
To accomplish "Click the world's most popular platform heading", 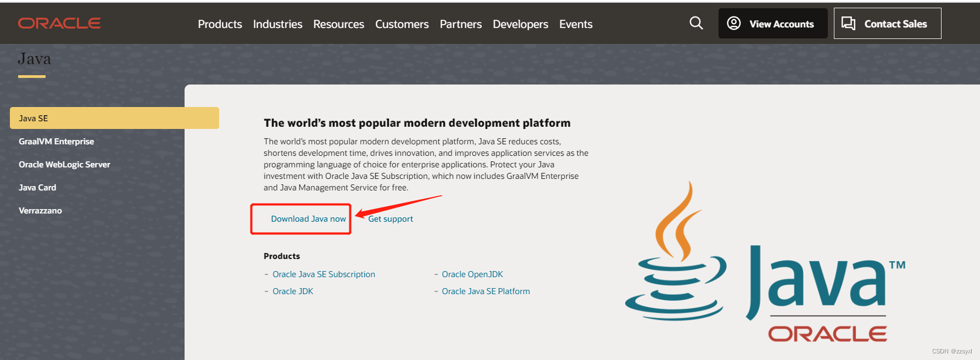I will tap(417, 123).
